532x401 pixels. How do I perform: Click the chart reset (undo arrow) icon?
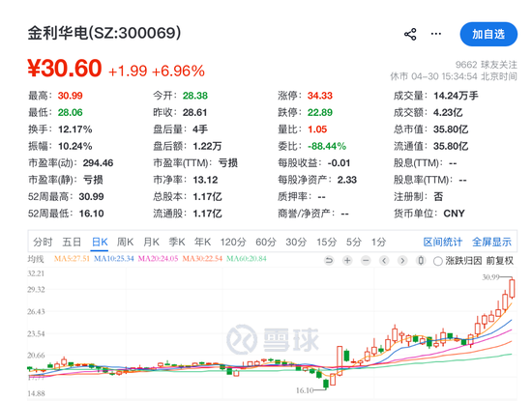point(329,260)
